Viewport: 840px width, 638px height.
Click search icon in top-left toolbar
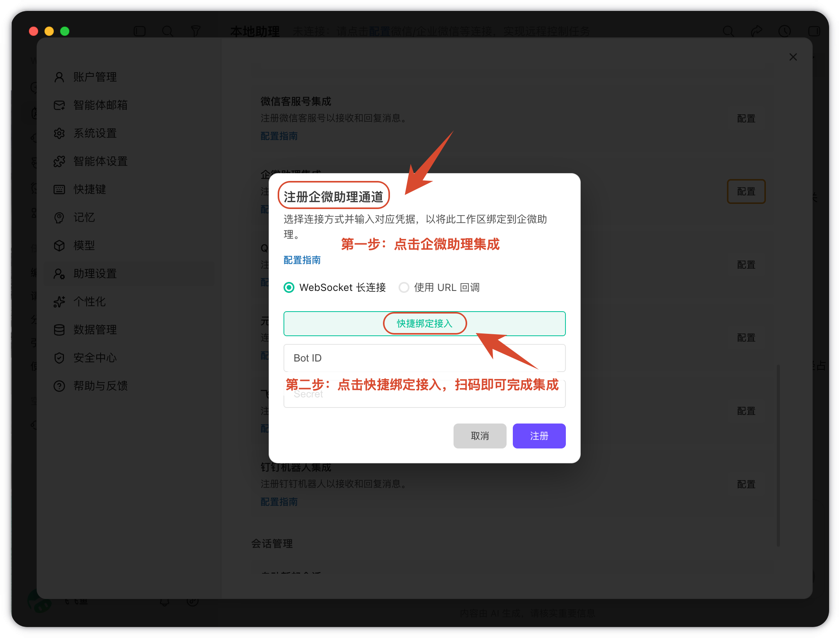pyautogui.click(x=168, y=31)
